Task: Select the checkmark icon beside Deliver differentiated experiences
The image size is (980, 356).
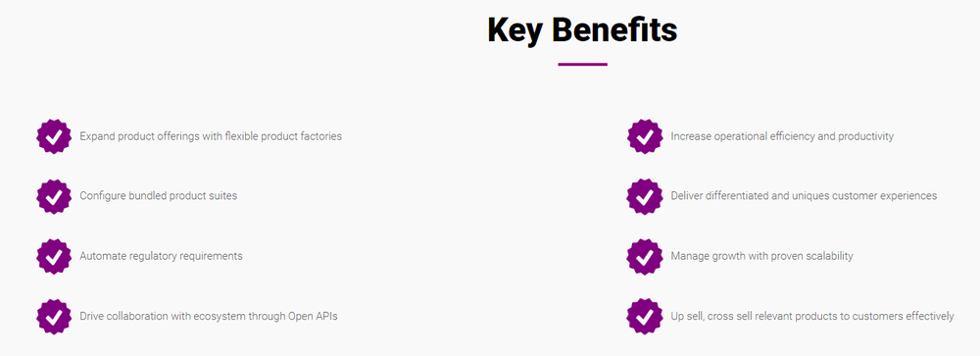Action: click(x=645, y=196)
